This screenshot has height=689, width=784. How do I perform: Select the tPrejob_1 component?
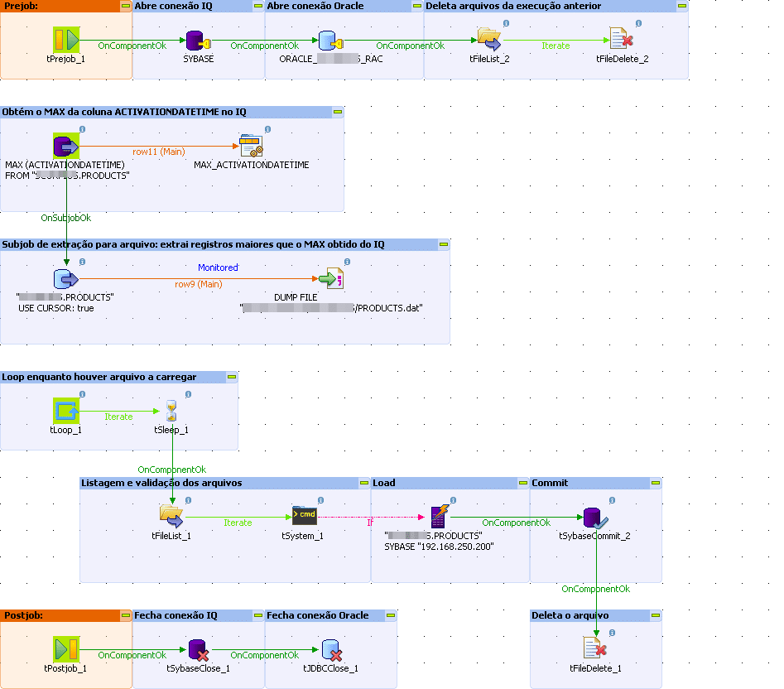[65, 37]
